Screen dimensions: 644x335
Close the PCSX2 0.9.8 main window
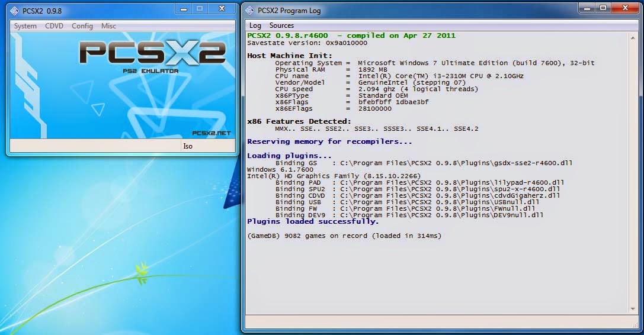(x=222, y=9)
